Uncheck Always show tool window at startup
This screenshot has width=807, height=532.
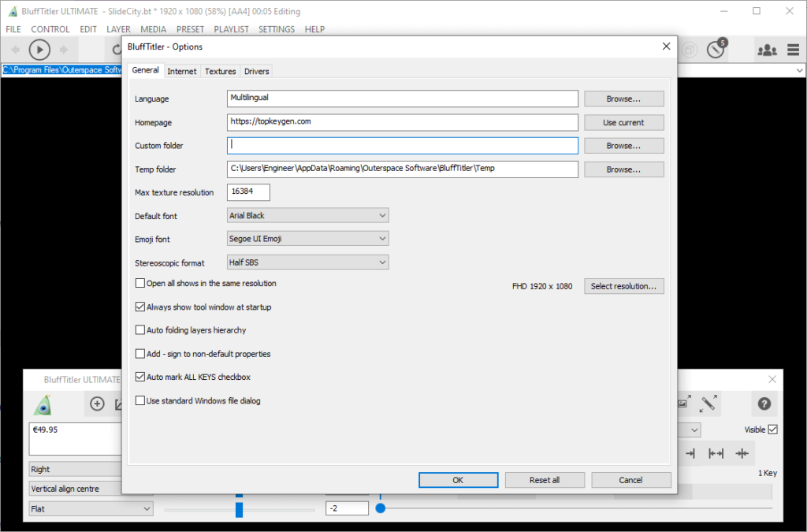click(x=140, y=307)
